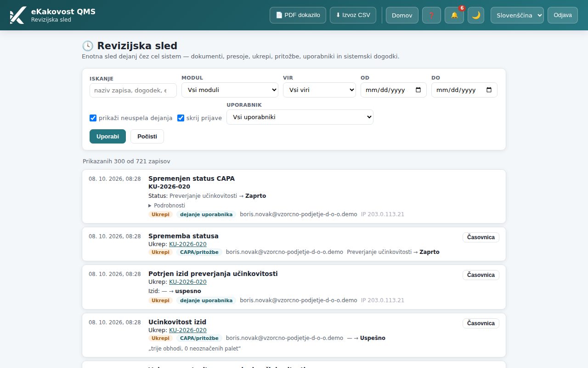
Task: Expand Podrobnosti in Spremenjen status CAPA entry
Action: (167, 206)
